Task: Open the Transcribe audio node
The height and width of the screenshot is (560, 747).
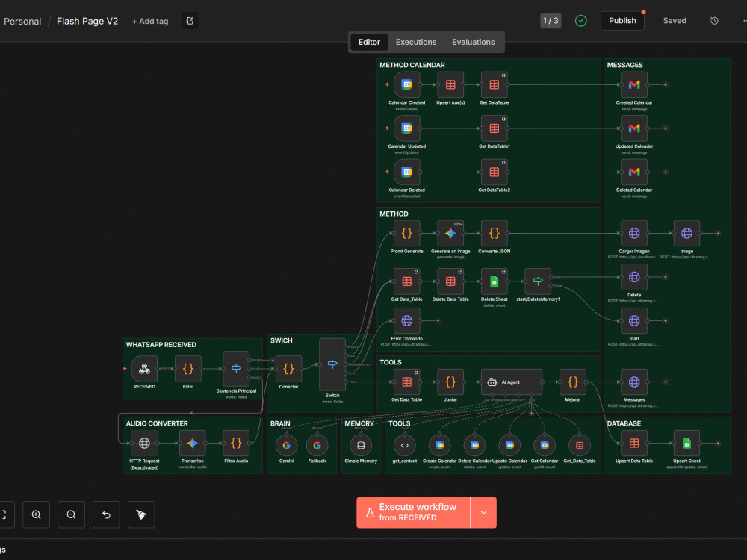Action: (193, 444)
